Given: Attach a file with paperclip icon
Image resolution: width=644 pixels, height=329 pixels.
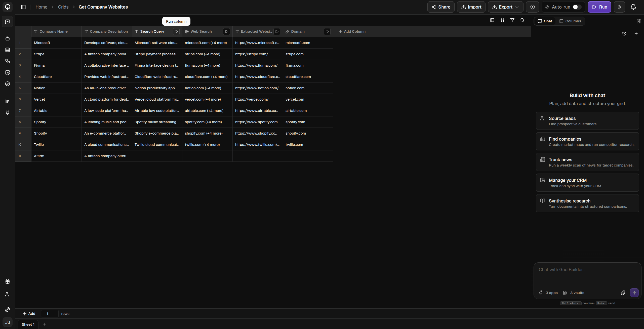Looking at the screenshot, I should (x=623, y=293).
